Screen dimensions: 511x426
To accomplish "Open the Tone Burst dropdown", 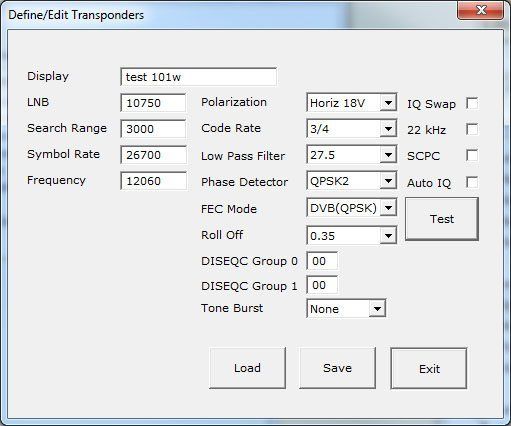I will 346,309.
